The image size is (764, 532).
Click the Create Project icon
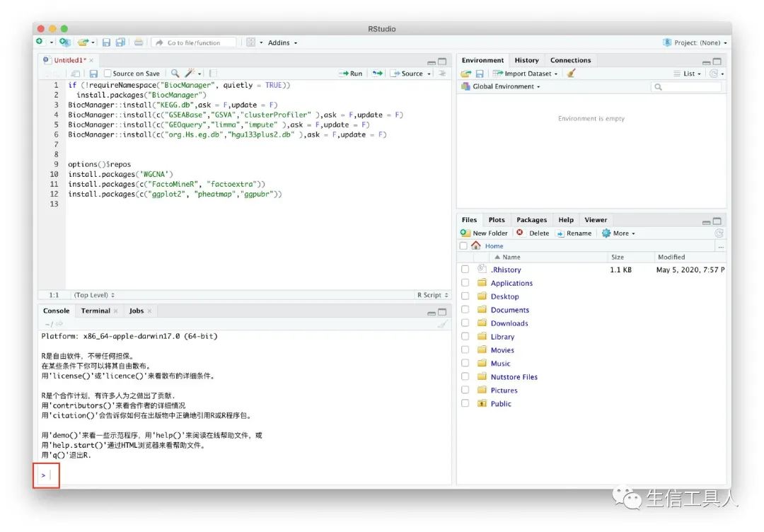[64, 42]
